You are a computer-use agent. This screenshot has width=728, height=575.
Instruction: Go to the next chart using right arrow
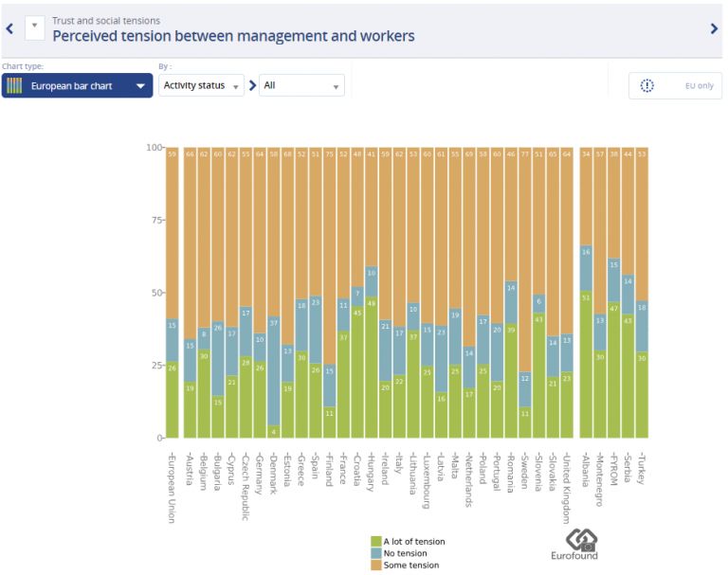coord(714,28)
